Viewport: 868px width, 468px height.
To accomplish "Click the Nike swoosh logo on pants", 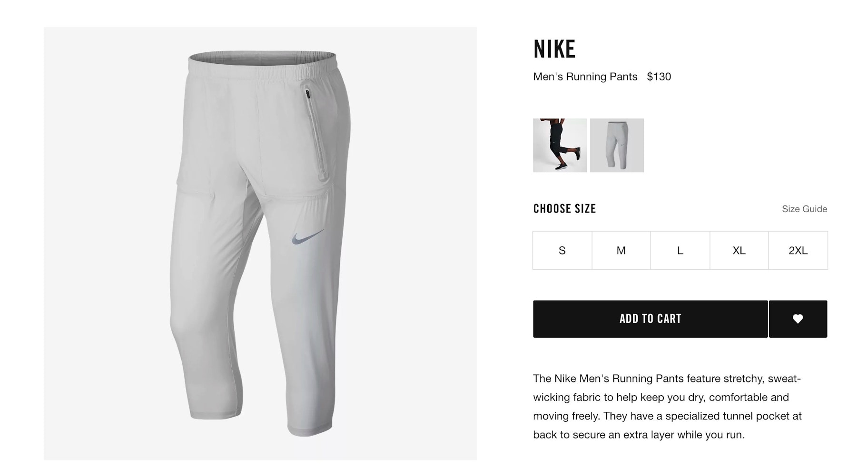I will [307, 237].
